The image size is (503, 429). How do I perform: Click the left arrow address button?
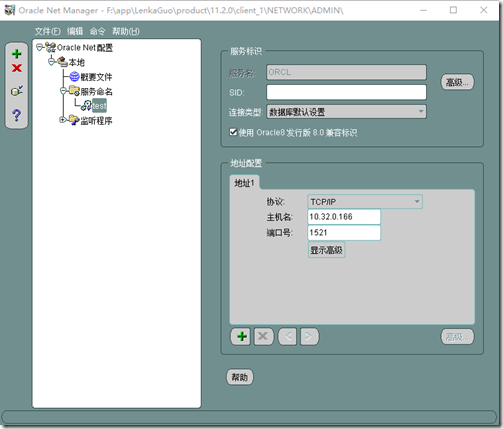coord(287,336)
